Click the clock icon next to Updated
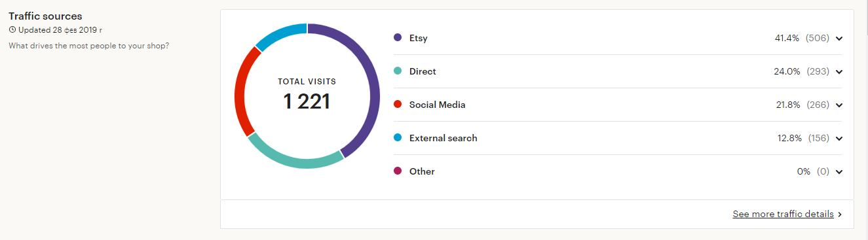Image resolution: width=868 pixels, height=240 pixels. tap(12, 30)
